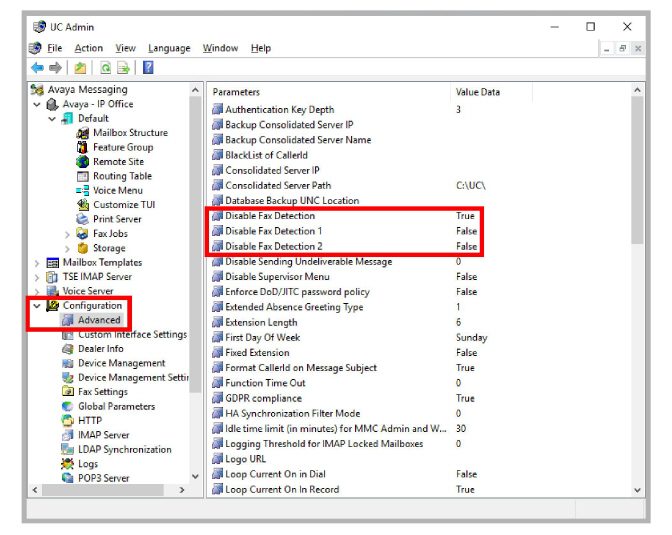Click the Voice Menu icon
The width and height of the screenshot is (672, 535).
[82, 190]
